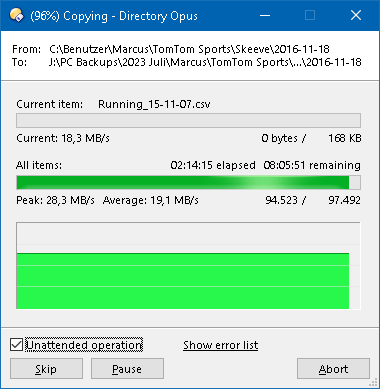Click the Directory Opus title bar icon

[x=17, y=15]
